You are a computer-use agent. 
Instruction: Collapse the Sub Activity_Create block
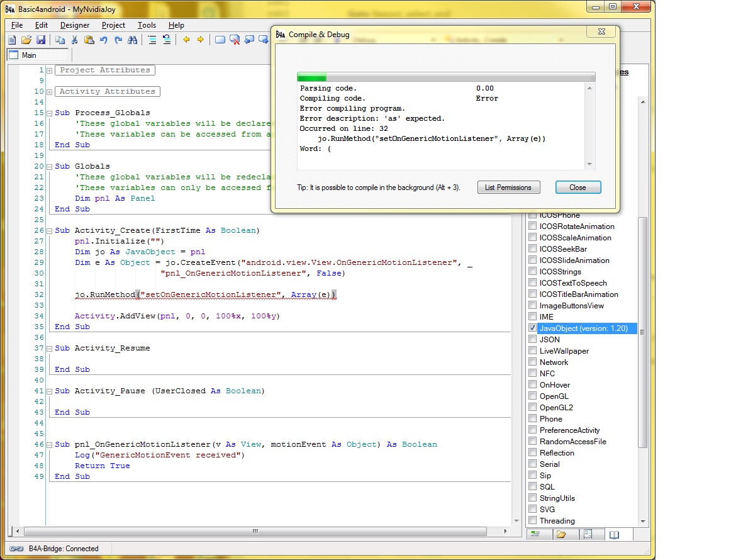click(50, 231)
